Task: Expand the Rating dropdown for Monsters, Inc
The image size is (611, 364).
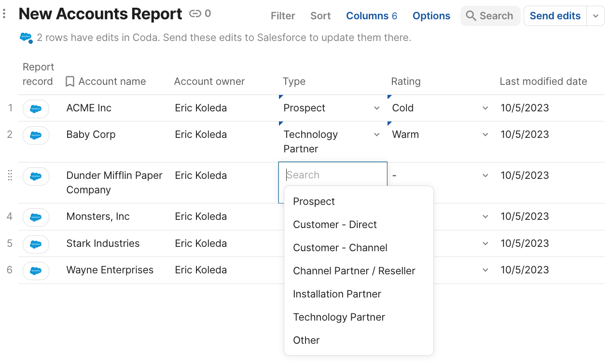Action: [486, 216]
